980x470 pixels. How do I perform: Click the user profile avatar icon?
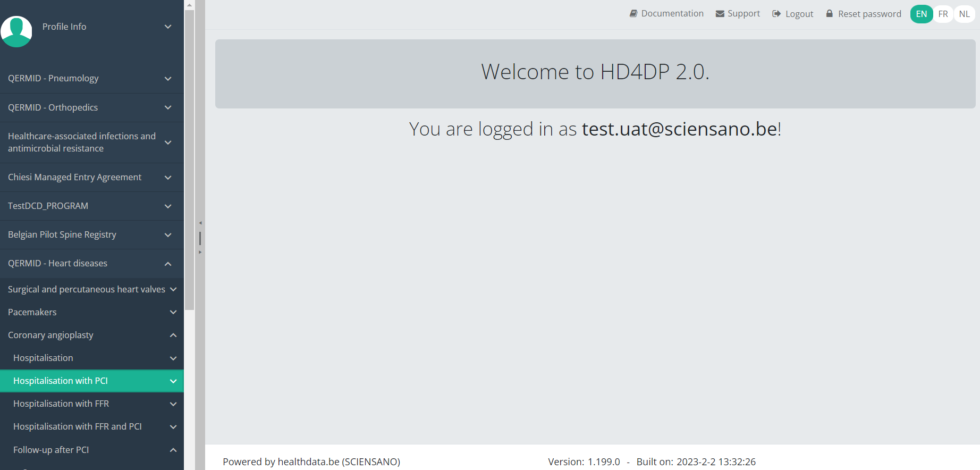[x=16, y=31]
